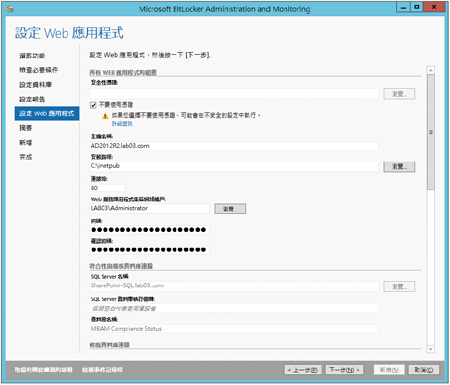This screenshot has height=385, width=450.
Task: Go back with the 上一步 button
Action: tap(303, 370)
